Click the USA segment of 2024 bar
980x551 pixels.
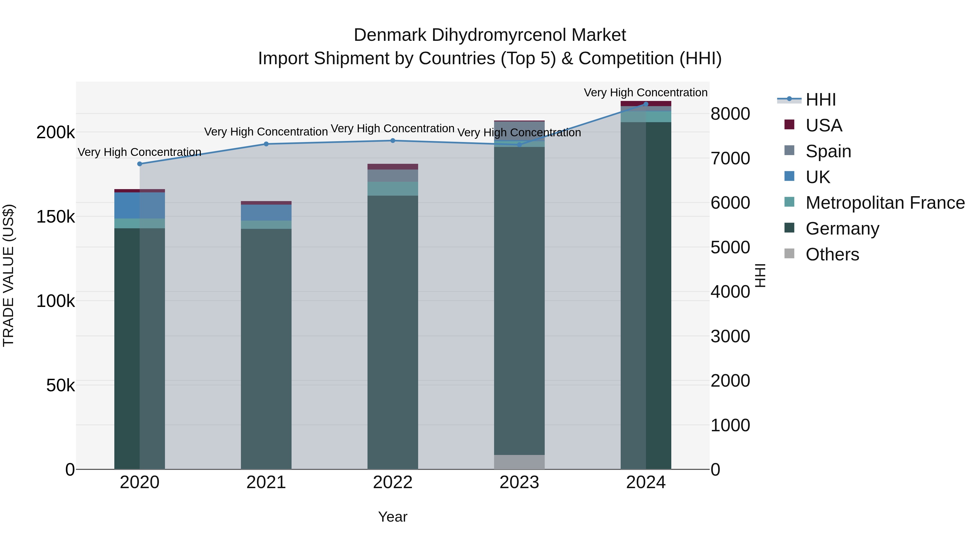pyautogui.click(x=646, y=103)
